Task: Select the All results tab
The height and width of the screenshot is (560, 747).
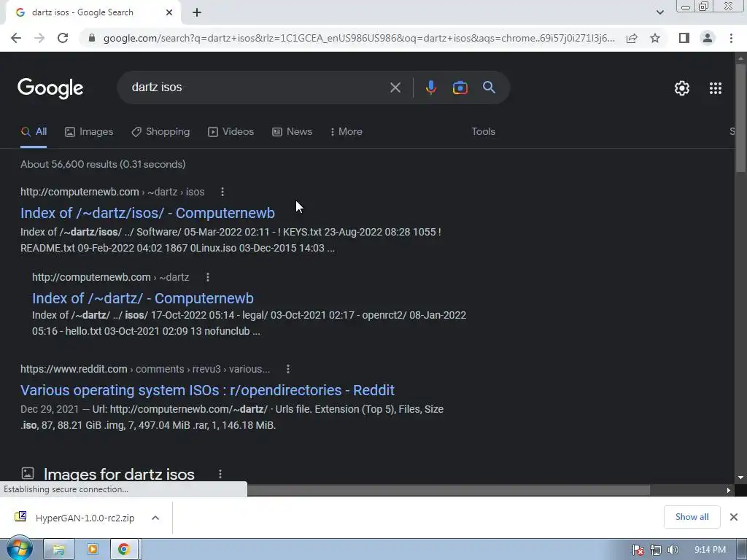Action: [x=34, y=132]
